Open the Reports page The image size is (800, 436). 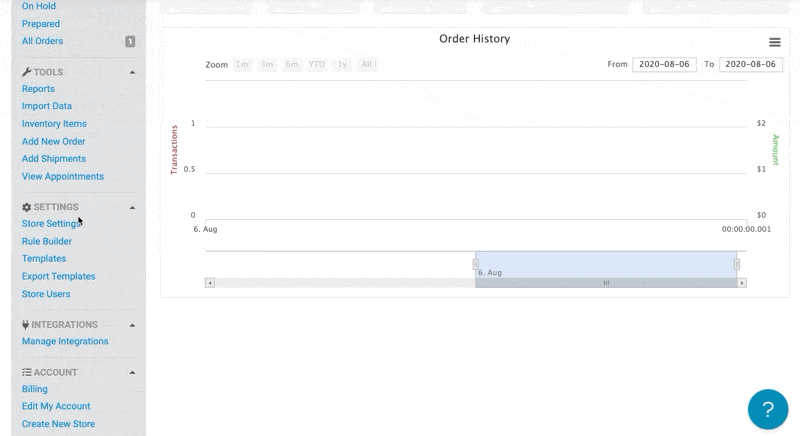(38, 89)
